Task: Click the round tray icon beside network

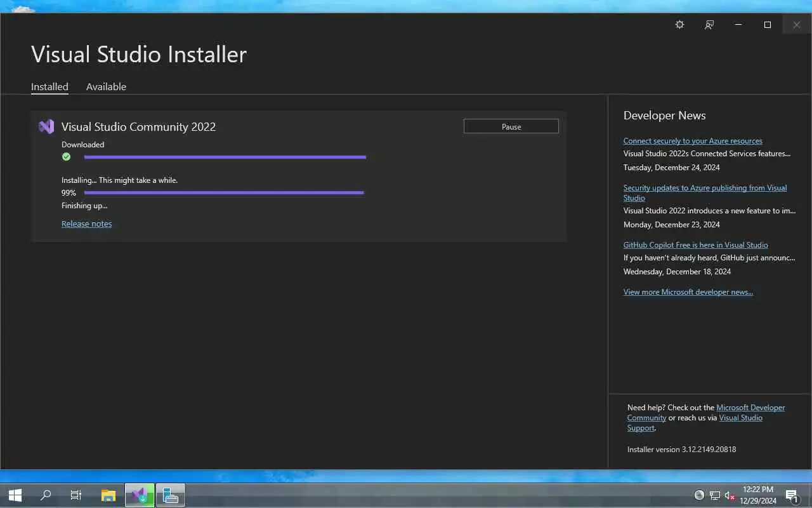Action: 699,495
